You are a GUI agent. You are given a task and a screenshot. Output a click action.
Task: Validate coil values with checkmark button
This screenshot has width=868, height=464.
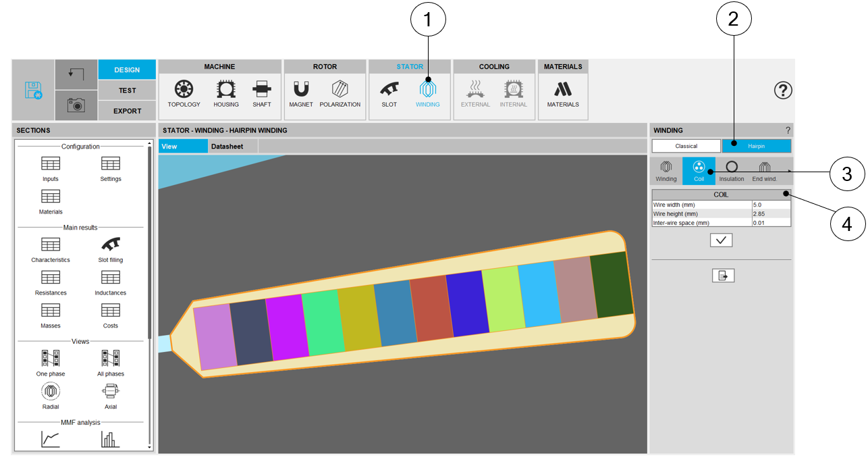click(721, 240)
